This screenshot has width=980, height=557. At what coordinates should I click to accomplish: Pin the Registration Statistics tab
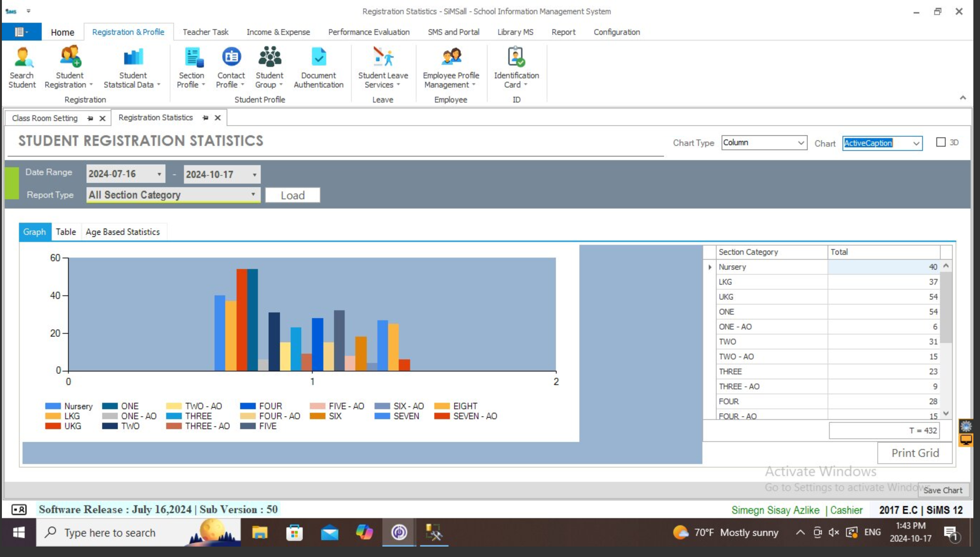click(205, 118)
